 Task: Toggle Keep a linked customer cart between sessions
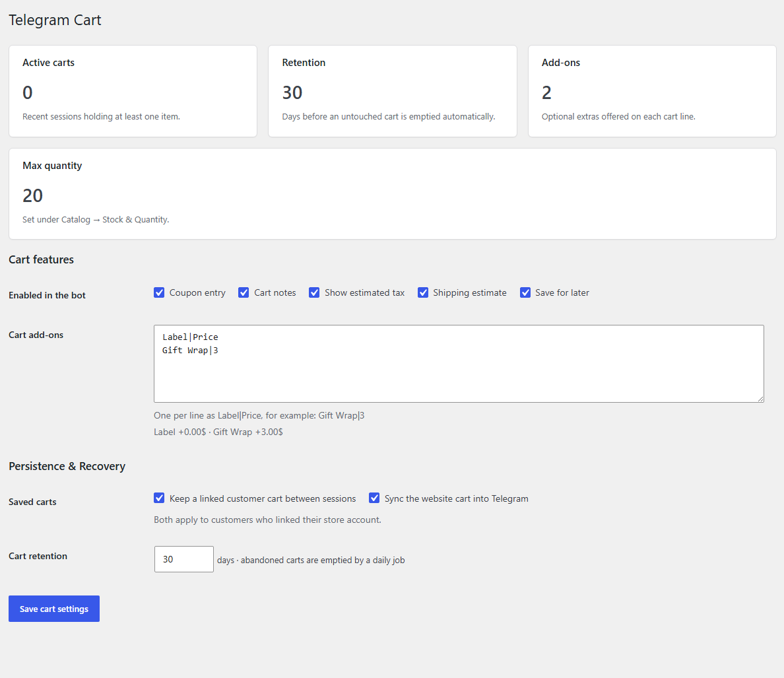tap(159, 498)
